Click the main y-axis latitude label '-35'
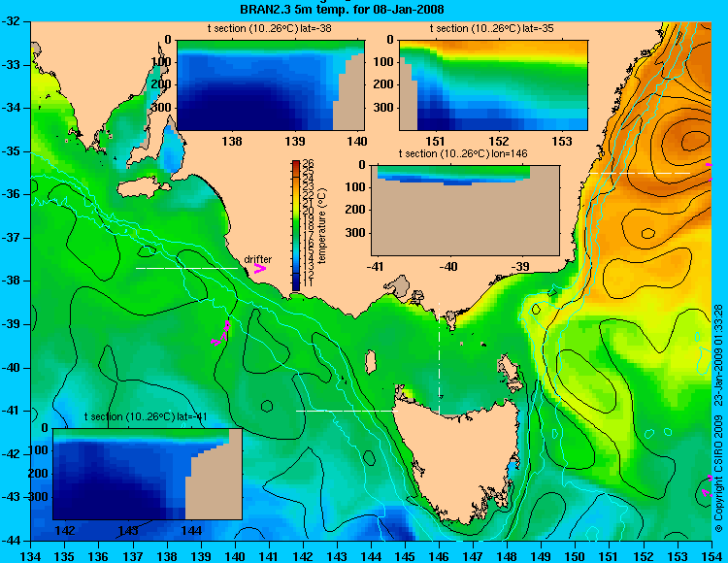728x563 pixels. point(11,151)
